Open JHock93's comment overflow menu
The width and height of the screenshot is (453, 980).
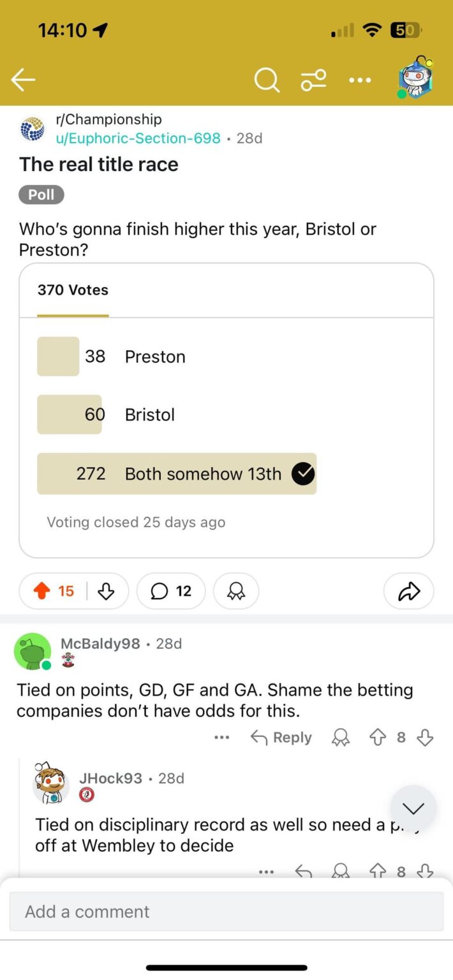265,872
